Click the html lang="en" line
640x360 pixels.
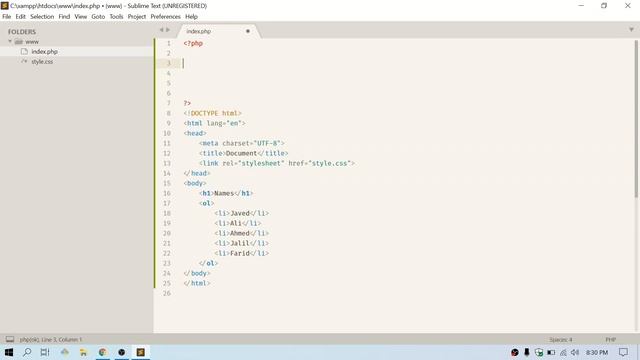click(x=215, y=123)
